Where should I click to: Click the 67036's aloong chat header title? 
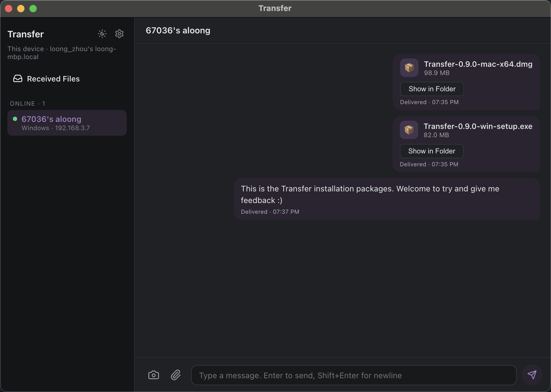[x=178, y=31]
